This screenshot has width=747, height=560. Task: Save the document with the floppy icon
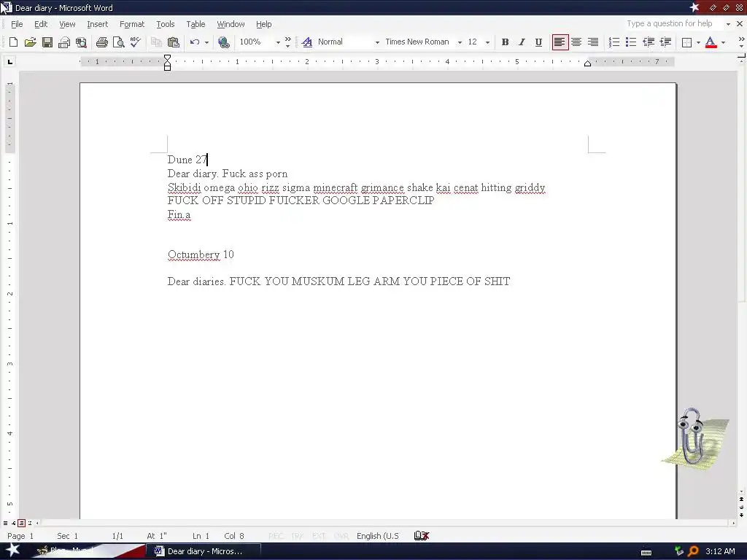click(47, 42)
